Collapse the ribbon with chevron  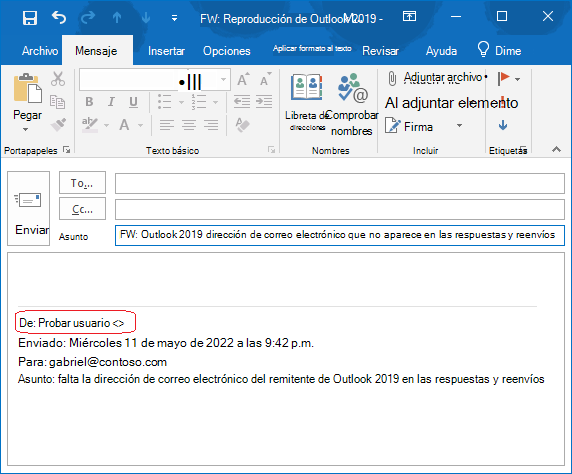click(556, 149)
